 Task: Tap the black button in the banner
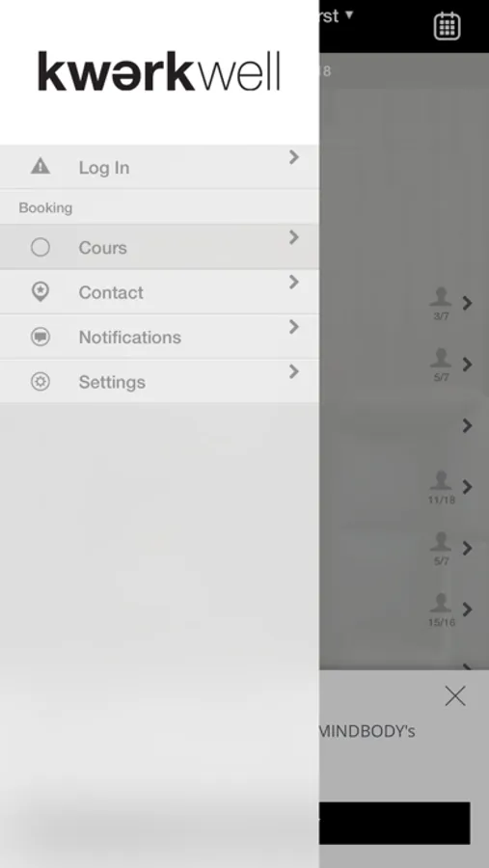[394, 823]
